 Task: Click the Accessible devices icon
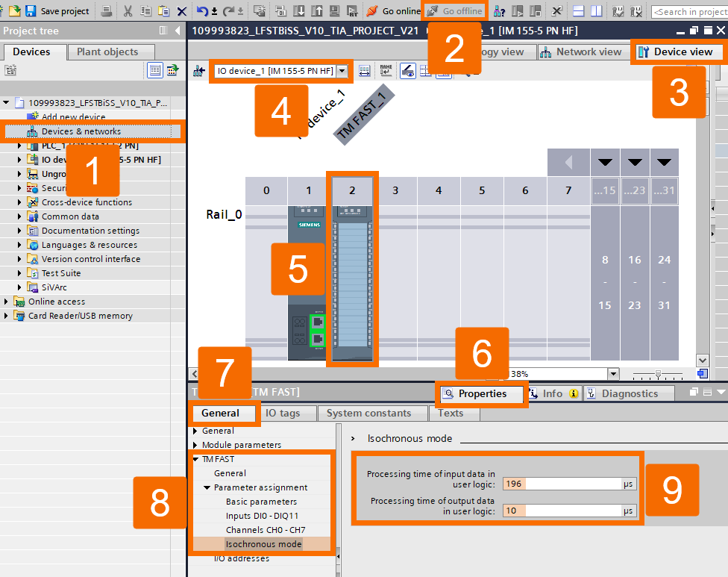coord(499,10)
